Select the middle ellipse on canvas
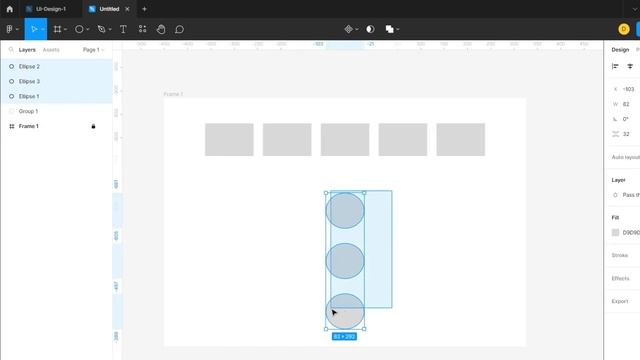This screenshot has width=640, height=360. click(345, 261)
